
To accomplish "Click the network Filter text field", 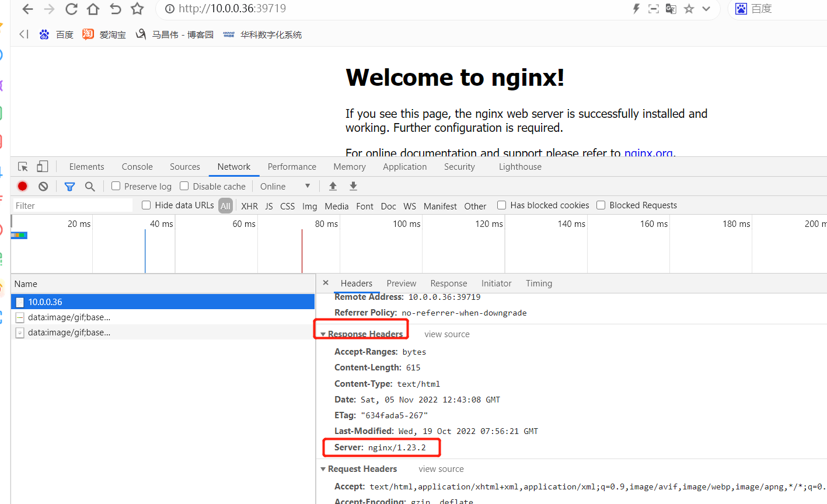I will point(73,205).
